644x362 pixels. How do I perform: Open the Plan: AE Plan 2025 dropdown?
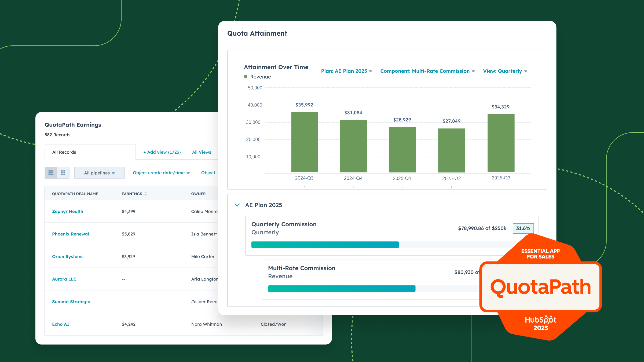click(346, 71)
